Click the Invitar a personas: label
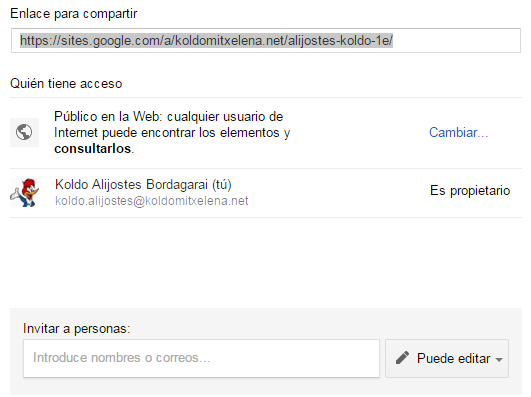Screen dimensions: 531x397 tap(77, 329)
